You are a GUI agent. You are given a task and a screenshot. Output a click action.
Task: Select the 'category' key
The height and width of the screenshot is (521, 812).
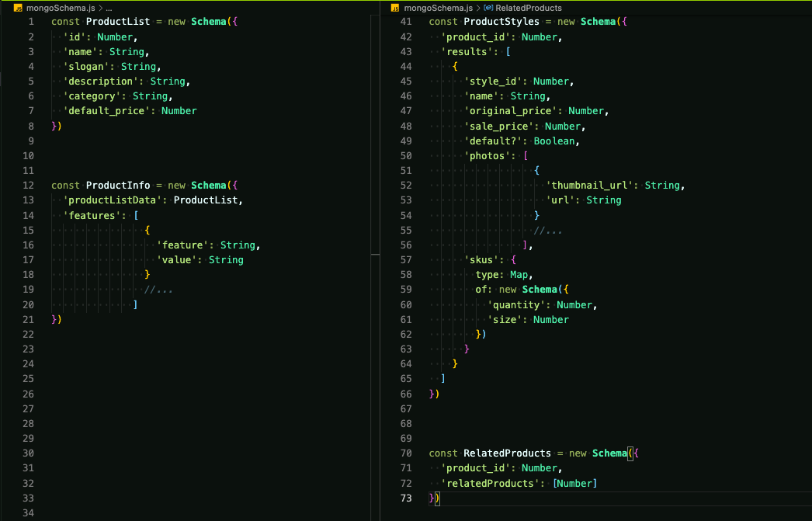click(x=92, y=96)
